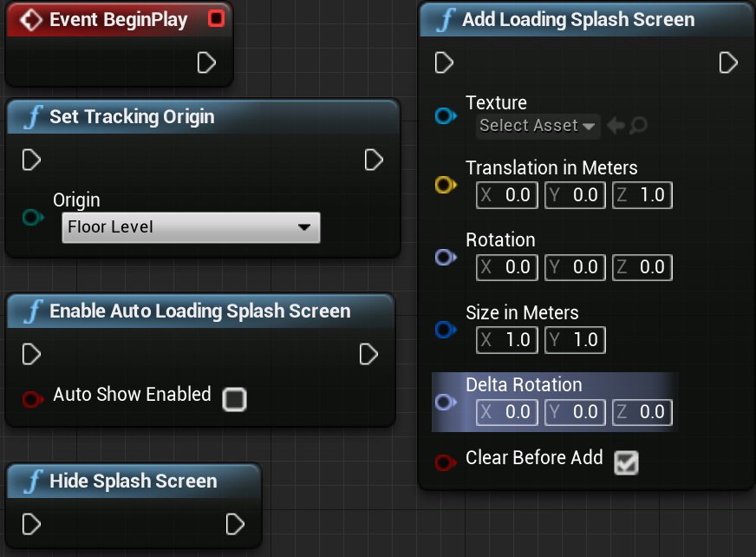Edit Delta Rotation X value field
The image size is (756, 557).
coord(506,412)
